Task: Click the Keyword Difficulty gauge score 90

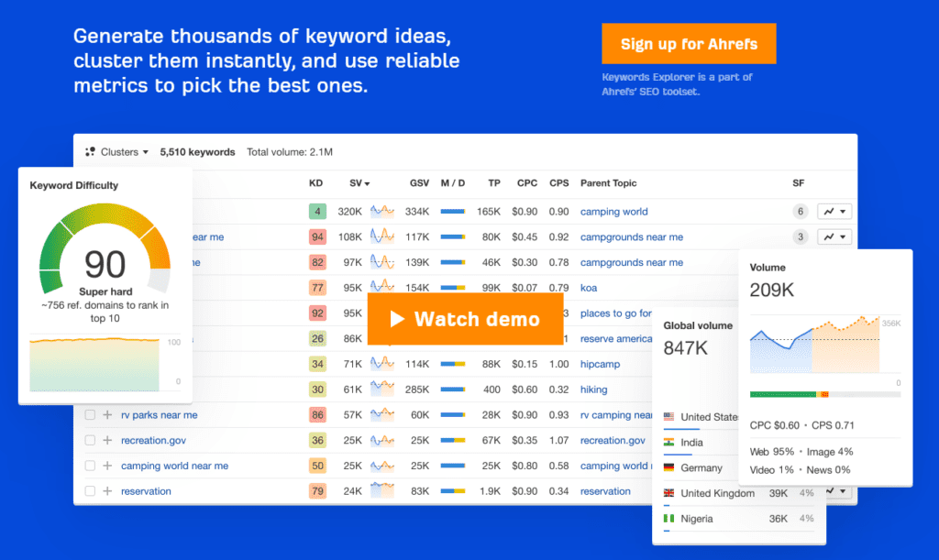Action: click(105, 264)
